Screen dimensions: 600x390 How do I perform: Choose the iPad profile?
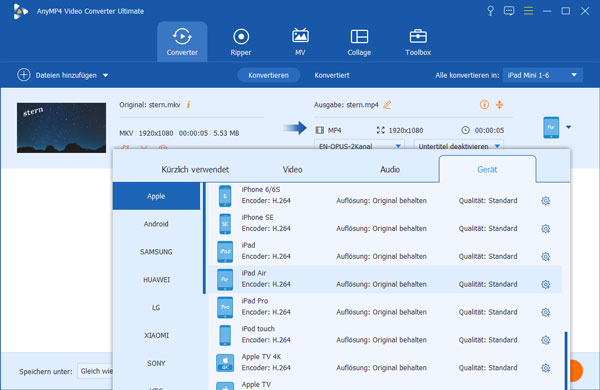tap(385, 251)
